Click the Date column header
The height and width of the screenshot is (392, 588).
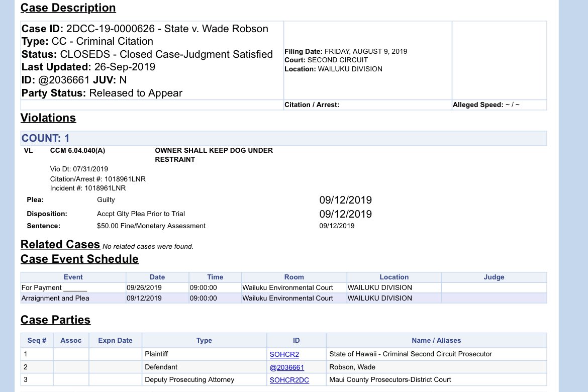157,277
